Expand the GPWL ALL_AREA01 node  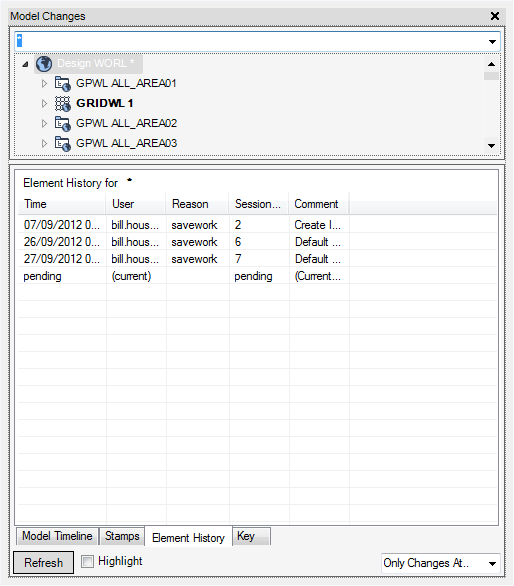point(44,83)
